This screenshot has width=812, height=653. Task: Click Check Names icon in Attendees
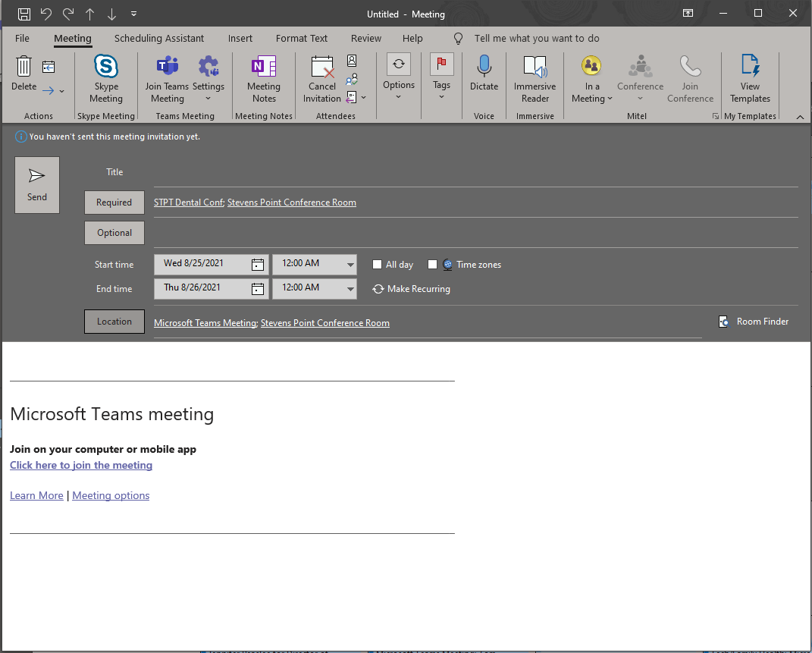pyautogui.click(x=352, y=79)
